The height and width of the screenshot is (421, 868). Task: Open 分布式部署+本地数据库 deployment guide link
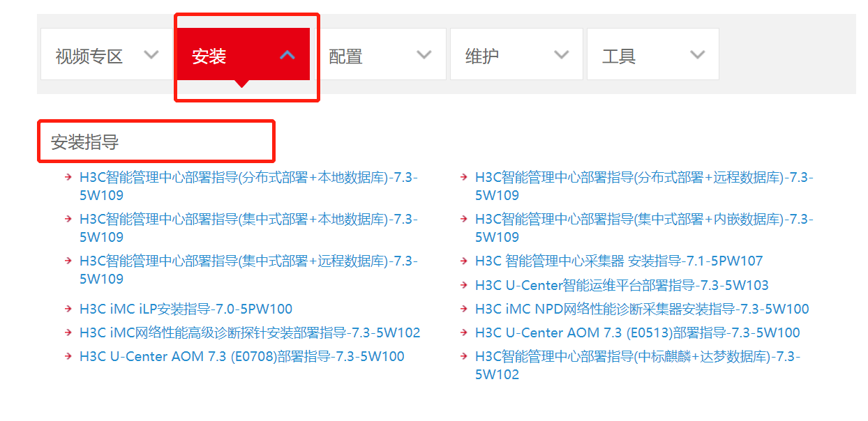248,186
